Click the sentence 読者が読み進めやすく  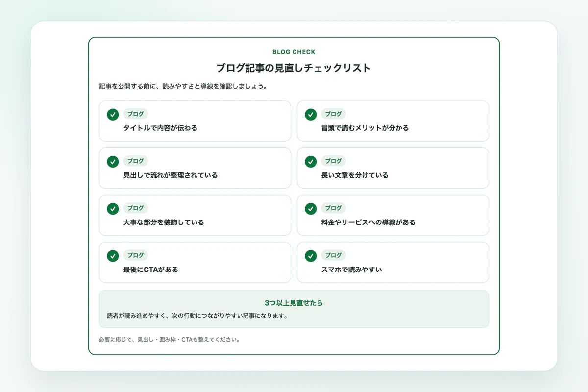pyautogui.click(x=197, y=316)
